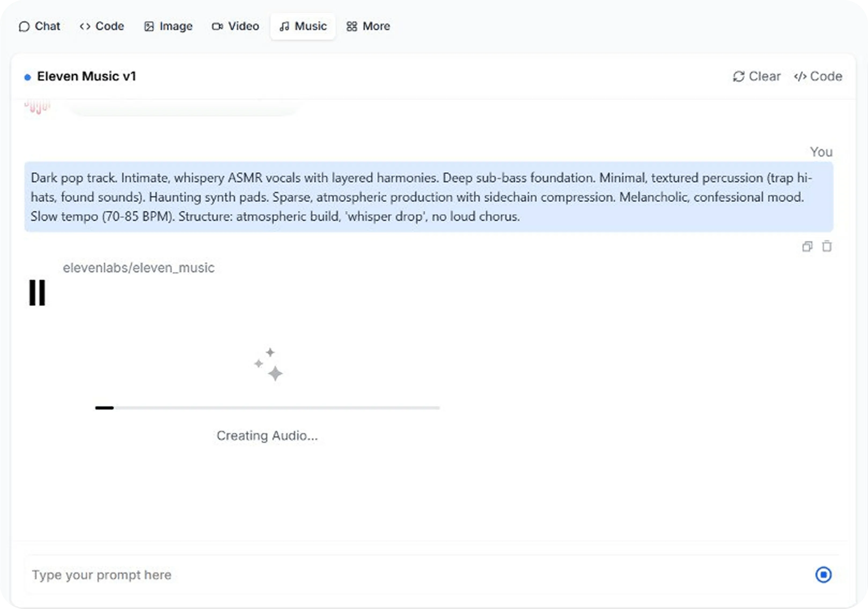Click the audio progress bar
868x609 pixels.
click(267, 408)
